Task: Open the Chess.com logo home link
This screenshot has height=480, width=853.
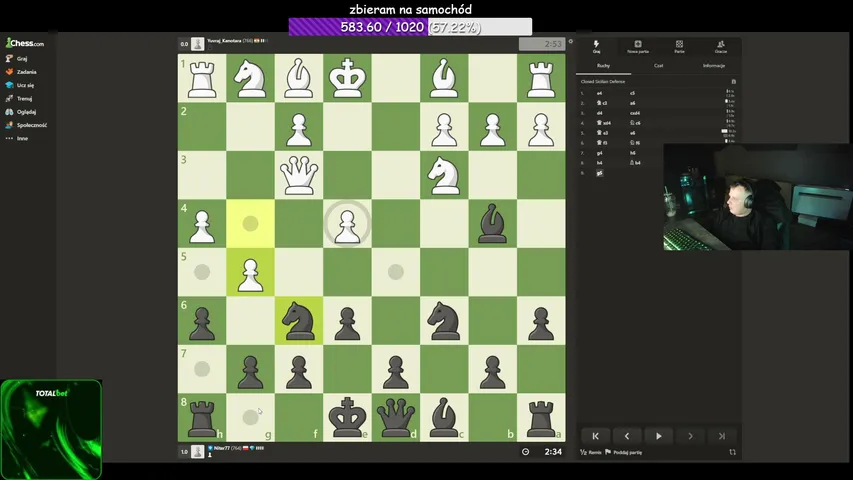Action: coord(25,43)
